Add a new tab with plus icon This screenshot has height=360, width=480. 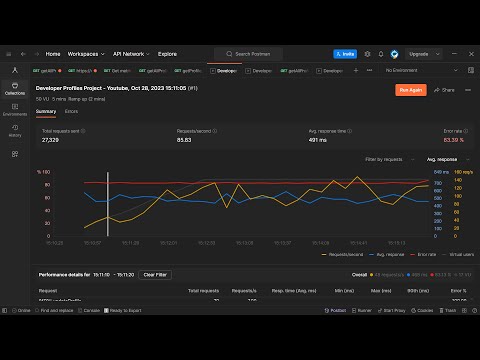pyautogui.click(x=356, y=70)
